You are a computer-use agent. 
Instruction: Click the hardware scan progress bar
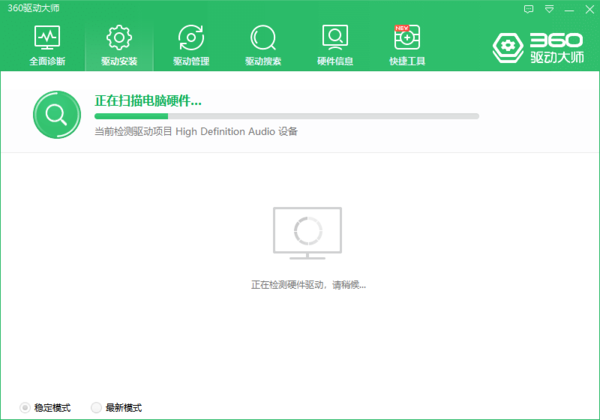click(x=286, y=116)
